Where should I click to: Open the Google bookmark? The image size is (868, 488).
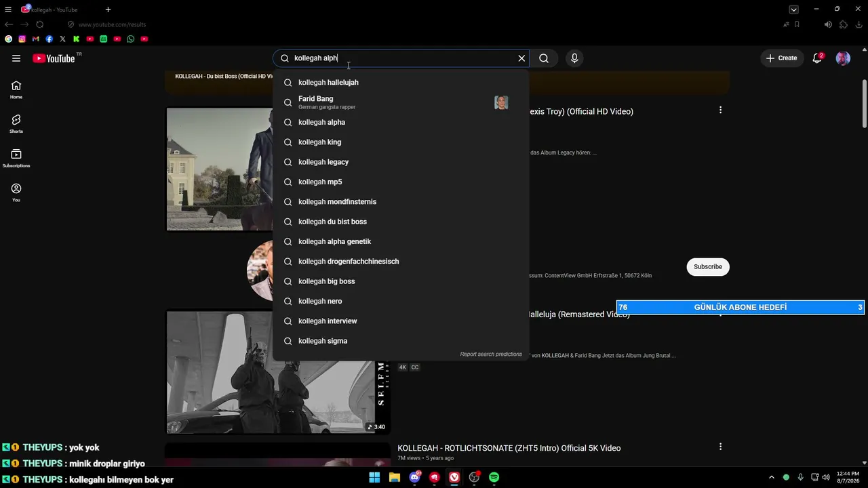9,39
